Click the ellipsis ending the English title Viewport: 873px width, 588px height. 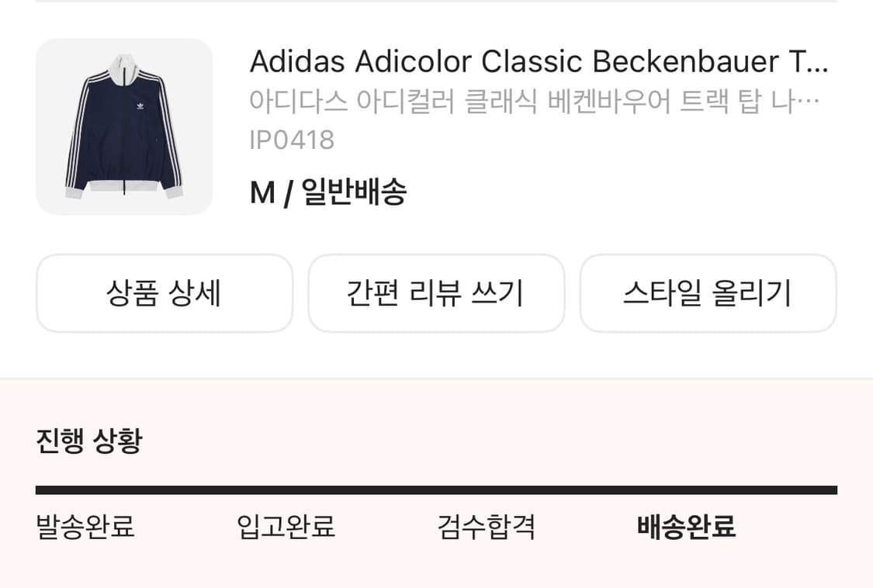point(818,64)
